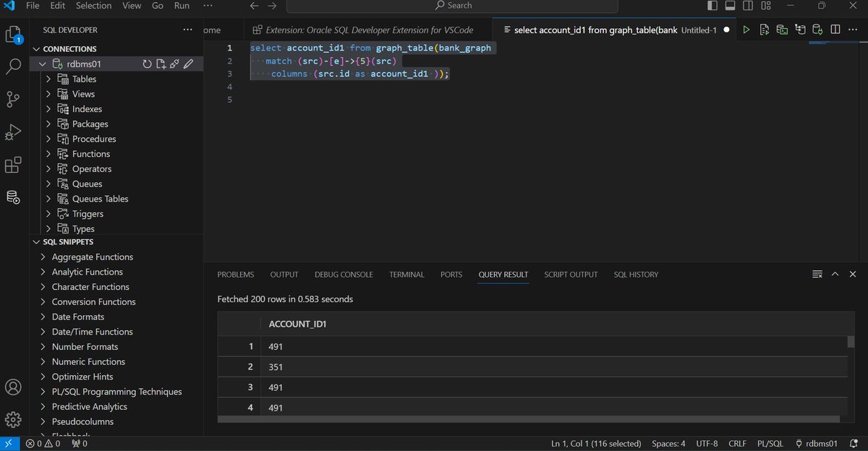
Task: Click query result horizontal scrollbar
Action: click(x=530, y=418)
